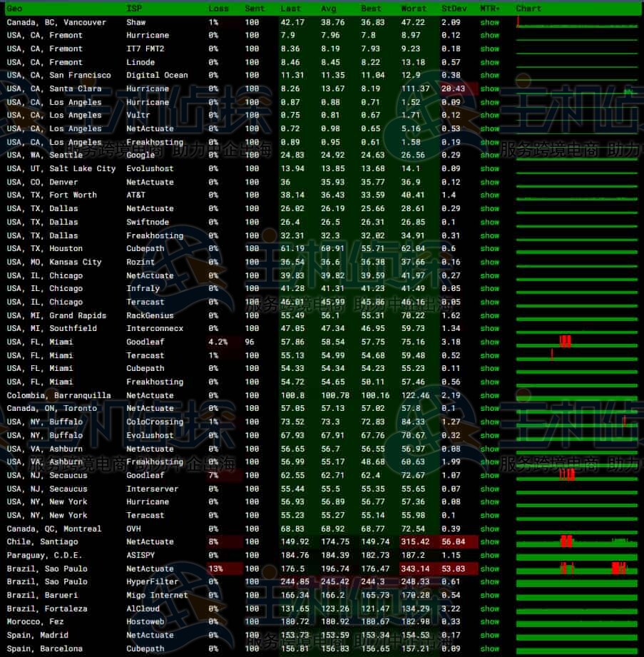Show MTR for Paraguay ASISPY row
Screen dimensions: 644x657
[x=490, y=555]
